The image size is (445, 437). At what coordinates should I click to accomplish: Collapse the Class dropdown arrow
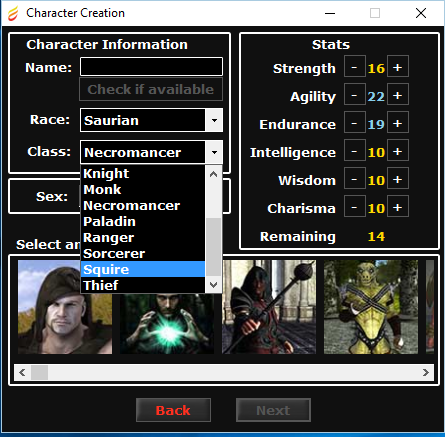(214, 152)
